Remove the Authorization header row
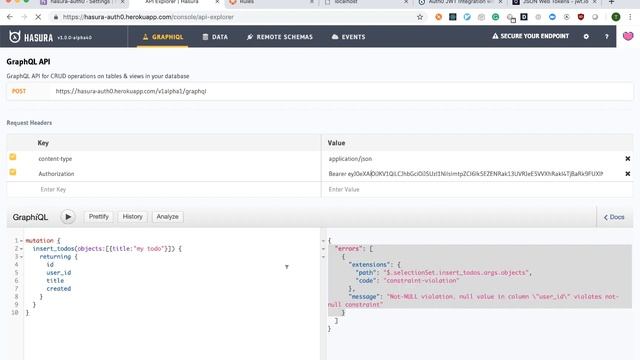Viewport: 640px width, 360px height. [628, 173]
